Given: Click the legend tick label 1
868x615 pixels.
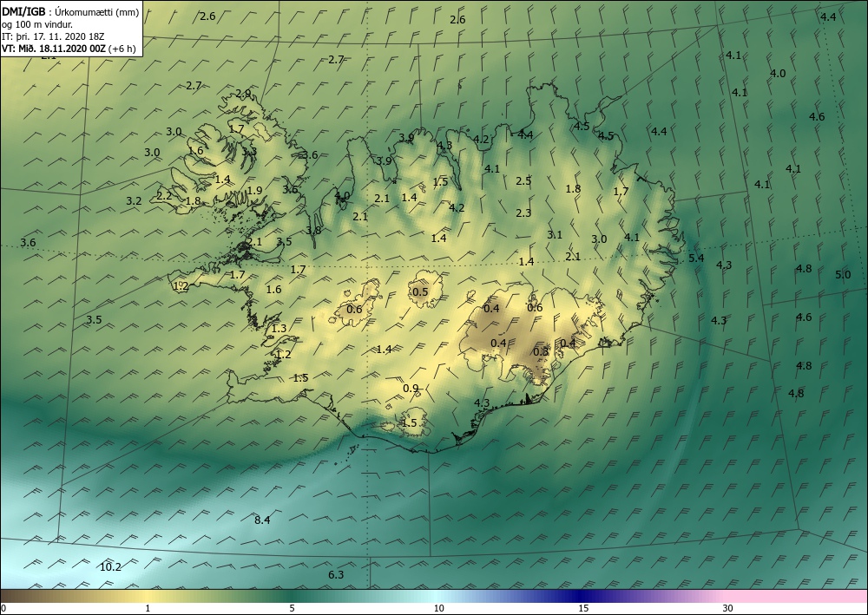Looking at the screenshot, I should pos(148,608).
